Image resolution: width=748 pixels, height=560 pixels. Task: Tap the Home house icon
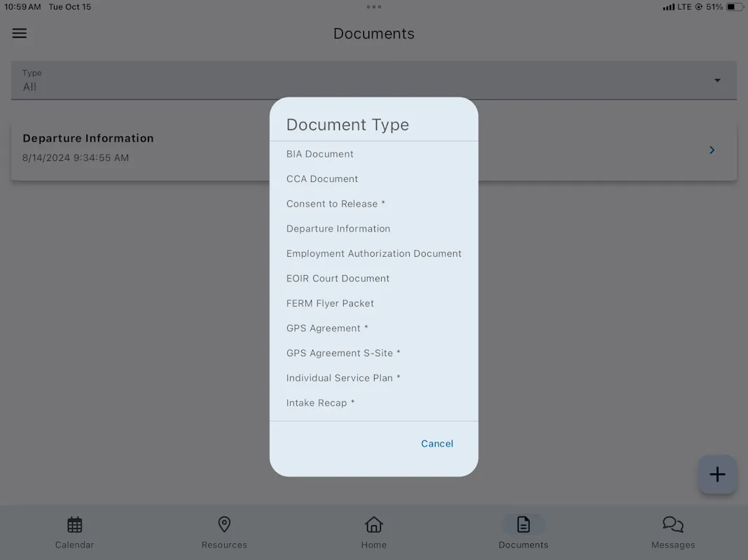coord(374,524)
